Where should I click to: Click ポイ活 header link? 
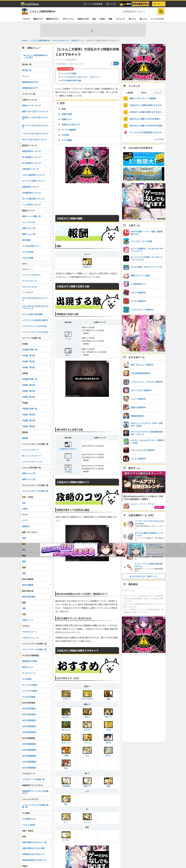point(111,4)
